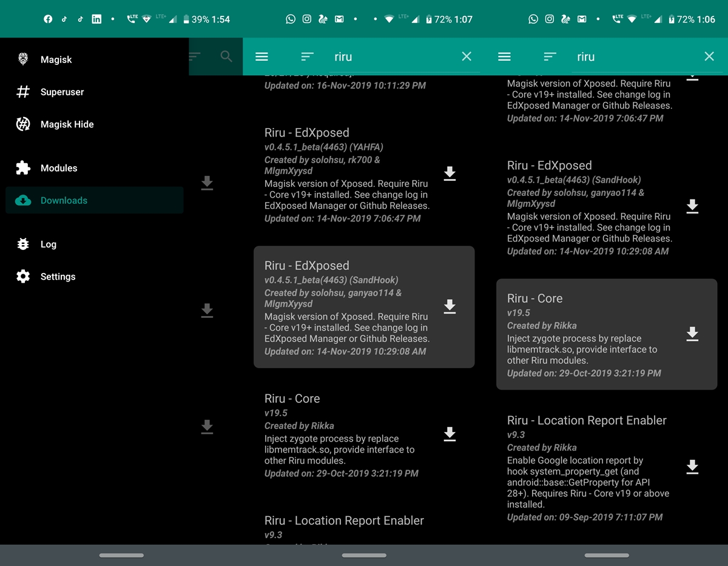728x566 pixels.
Task: Tap the sort icon on the middle screen
Action: [x=308, y=56]
